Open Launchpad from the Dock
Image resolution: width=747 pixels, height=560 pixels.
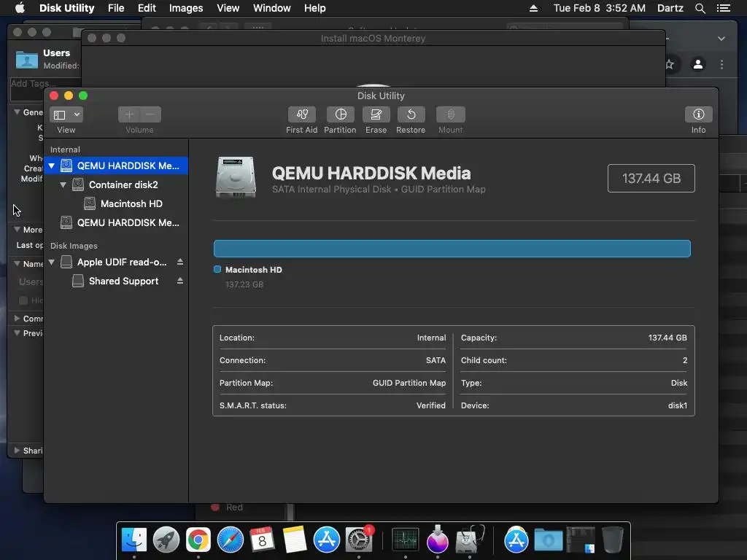[x=166, y=540]
